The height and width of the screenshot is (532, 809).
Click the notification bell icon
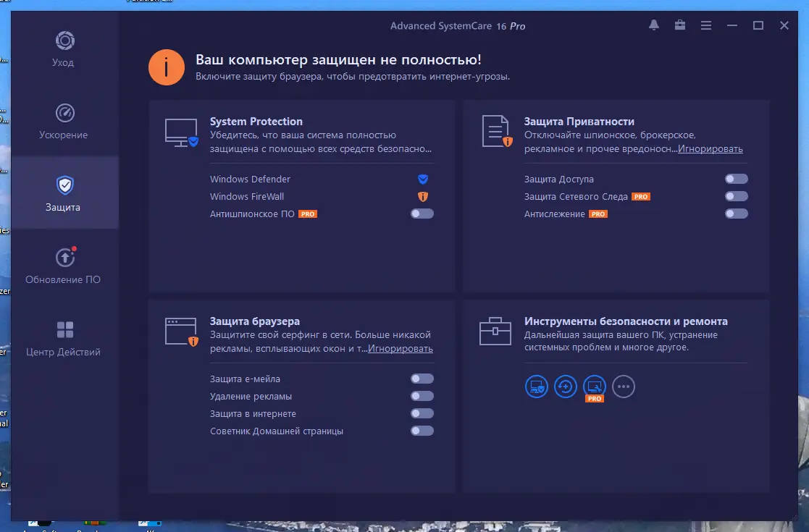[x=654, y=25]
